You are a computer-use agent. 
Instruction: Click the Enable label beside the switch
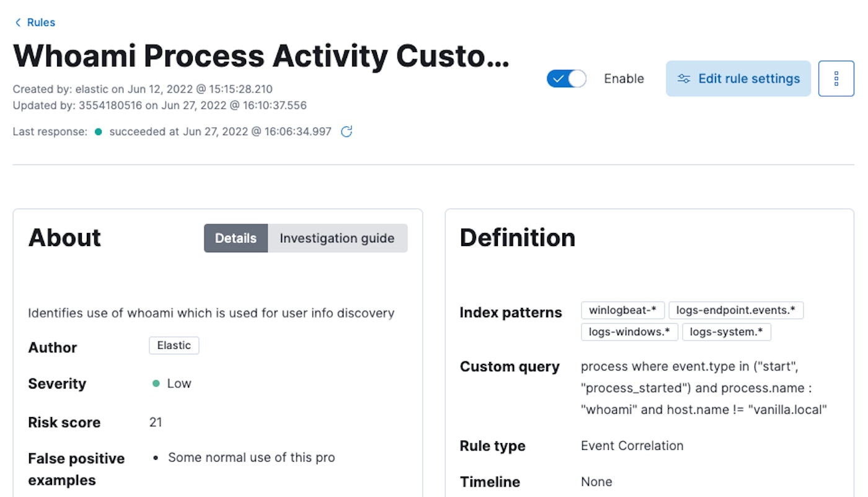[x=624, y=79]
